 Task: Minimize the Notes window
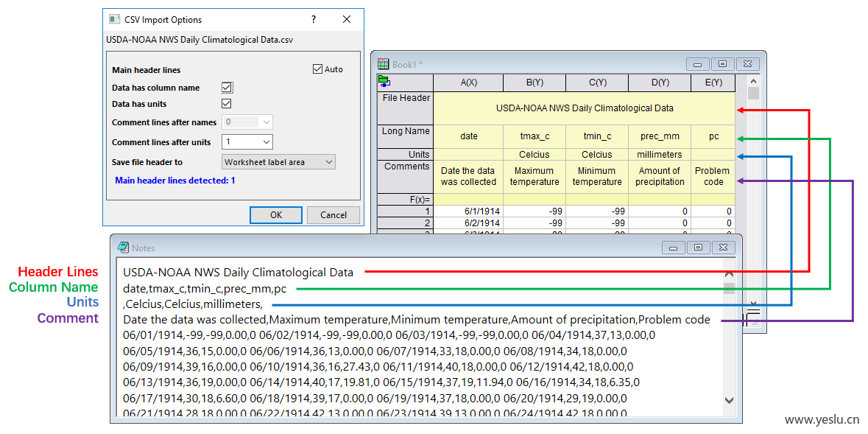(673, 247)
